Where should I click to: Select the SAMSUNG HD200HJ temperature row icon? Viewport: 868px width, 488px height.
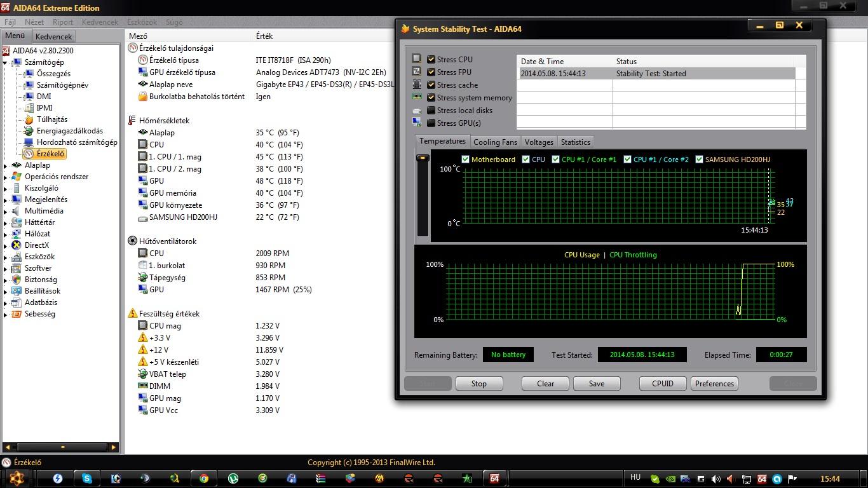tap(142, 217)
